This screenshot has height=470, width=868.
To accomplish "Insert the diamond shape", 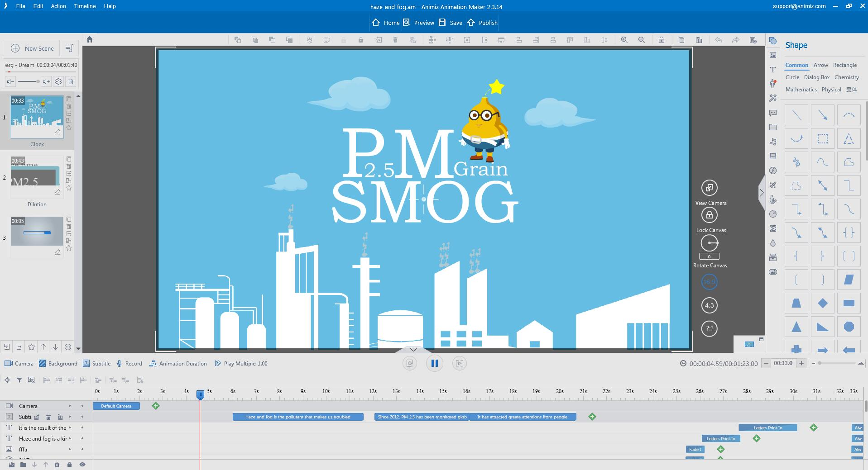I will tap(823, 303).
